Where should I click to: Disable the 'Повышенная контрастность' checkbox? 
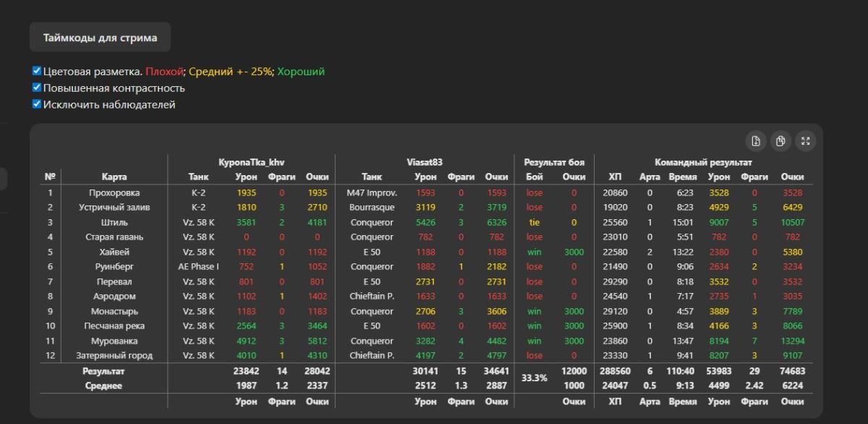click(37, 88)
